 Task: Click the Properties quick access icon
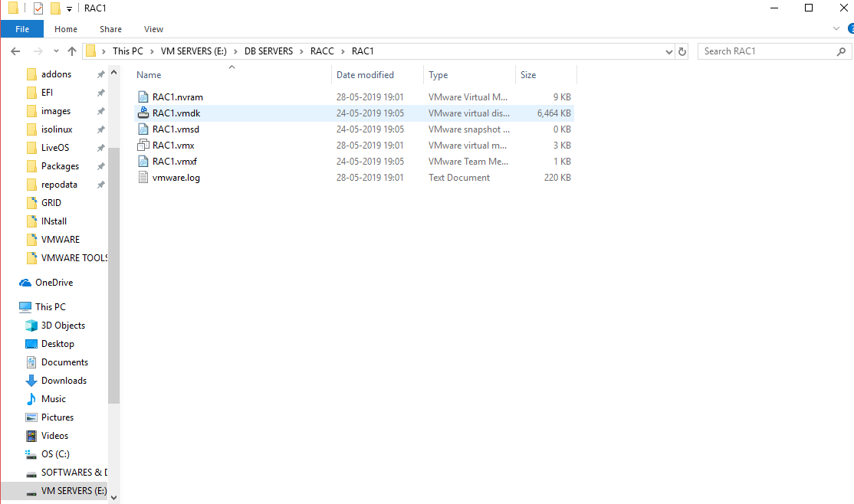coord(38,8)
